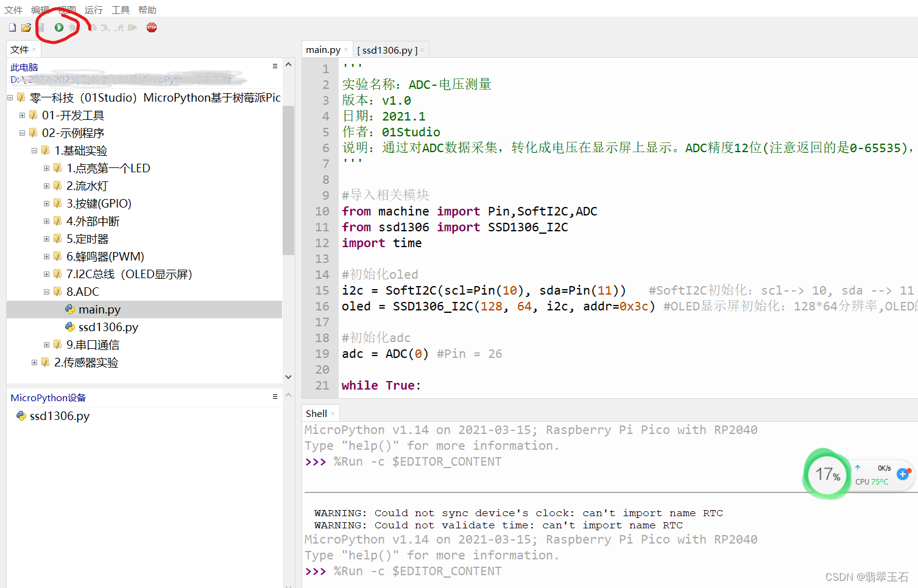Open the 工具 menu
The width and height of the screenshot is (918, 588).
coord(120,9)
